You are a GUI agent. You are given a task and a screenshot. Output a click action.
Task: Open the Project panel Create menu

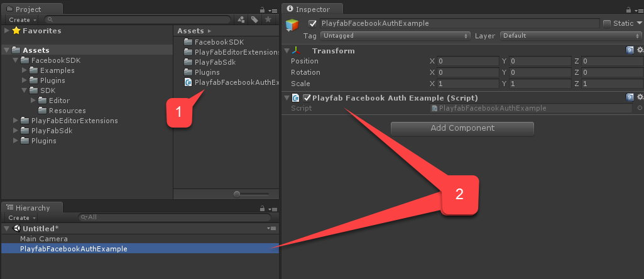(x=23, y=19)
